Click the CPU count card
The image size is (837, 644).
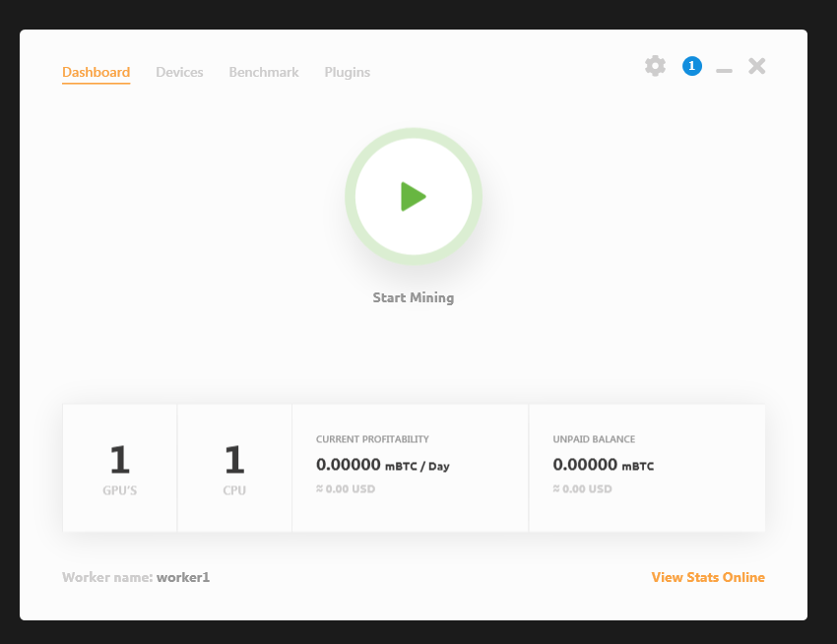234,468
